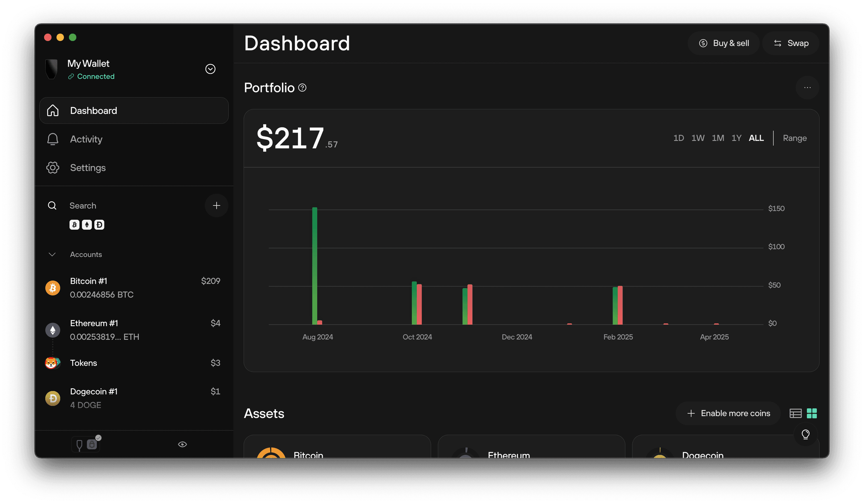Viewport: 864px width, 504px height.
Task: Collapse the Accounts section
Action: [52, 254]
